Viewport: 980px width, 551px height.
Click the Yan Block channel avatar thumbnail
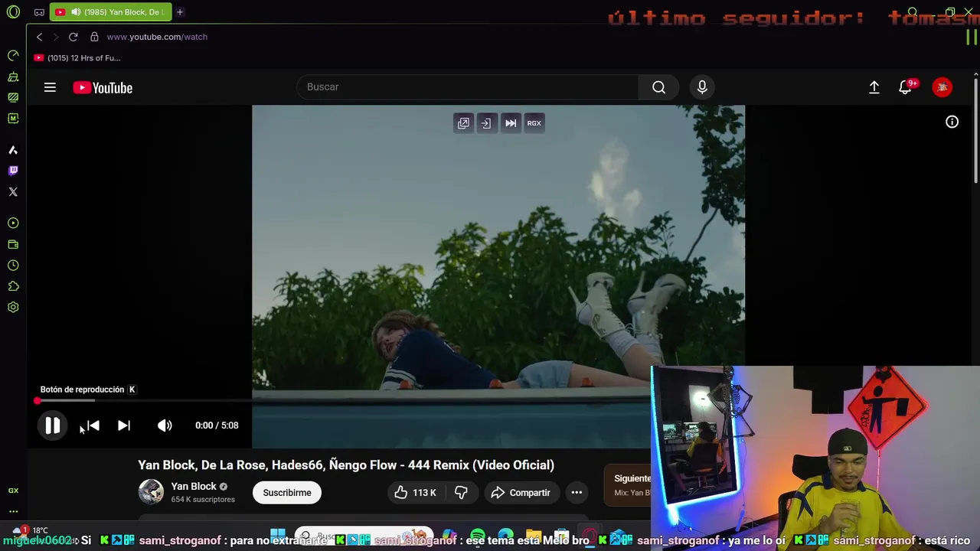(x=151, y=491)
